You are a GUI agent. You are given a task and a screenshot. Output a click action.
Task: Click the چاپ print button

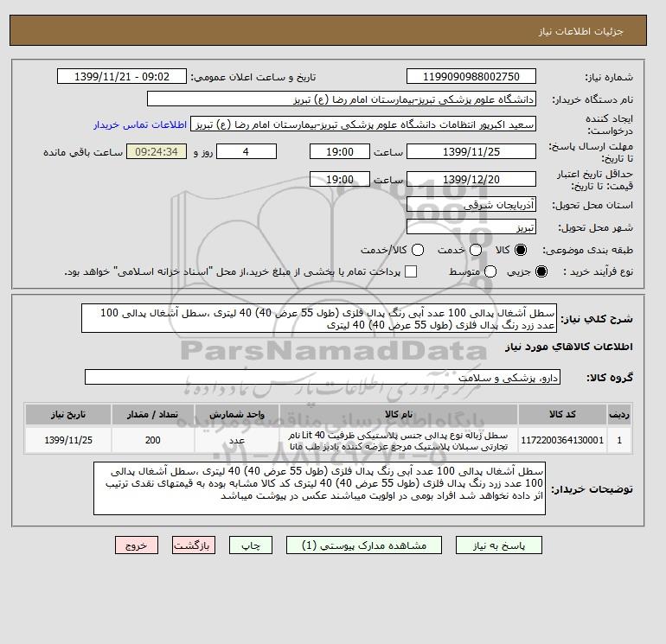(251, 545)
